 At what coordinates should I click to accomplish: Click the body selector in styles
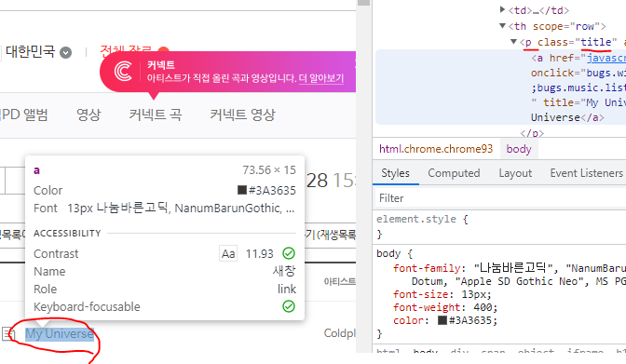click(388, 253)
